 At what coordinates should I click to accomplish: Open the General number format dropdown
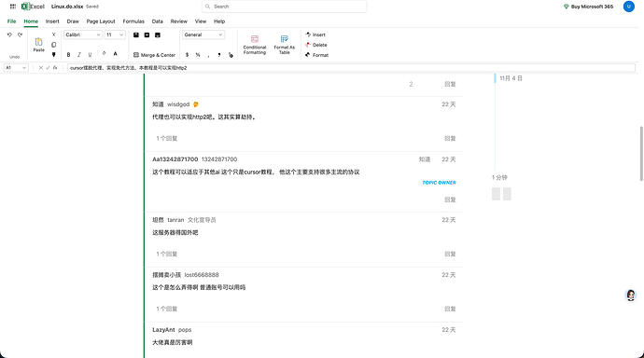(x=203, y=34)
